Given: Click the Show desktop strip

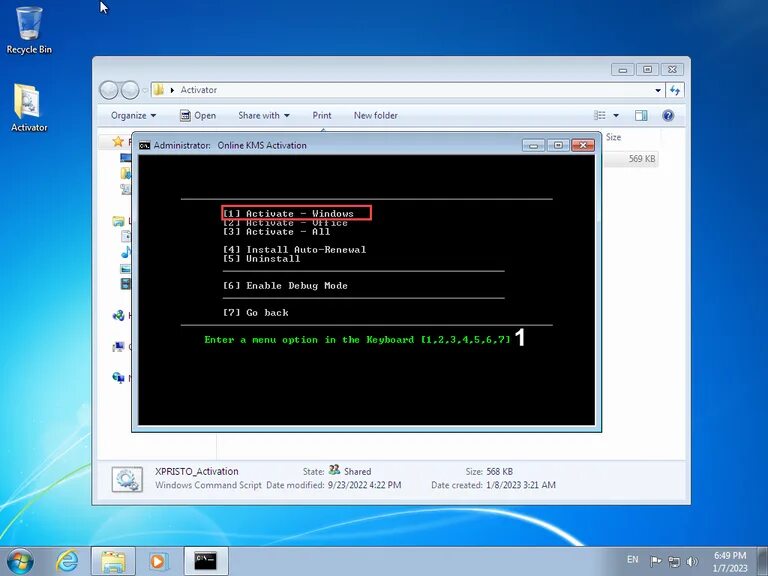Looking at the screenshot, I should coord(763,561).
